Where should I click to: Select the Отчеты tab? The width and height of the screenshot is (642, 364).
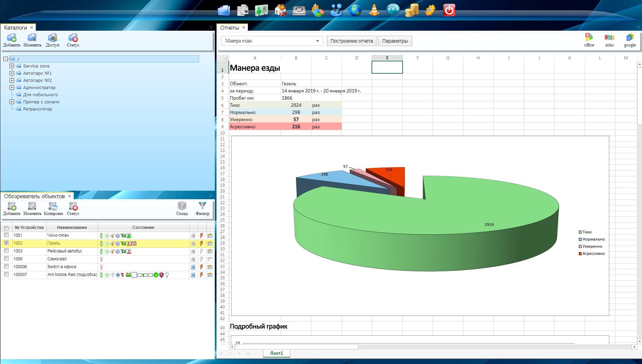(x=229, y=28)
